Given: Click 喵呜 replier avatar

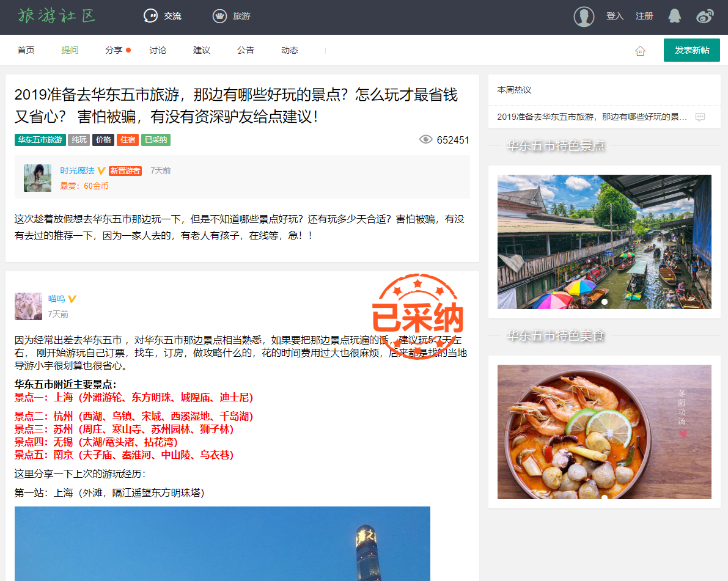Looking at the screenshot, I should pyautogui.click(x=28, y=306).
